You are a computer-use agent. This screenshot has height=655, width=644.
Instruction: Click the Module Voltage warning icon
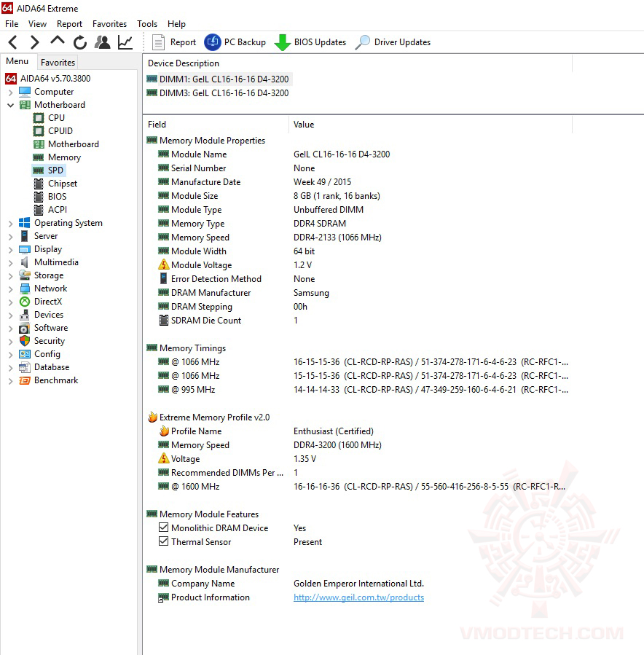(164, 264)
